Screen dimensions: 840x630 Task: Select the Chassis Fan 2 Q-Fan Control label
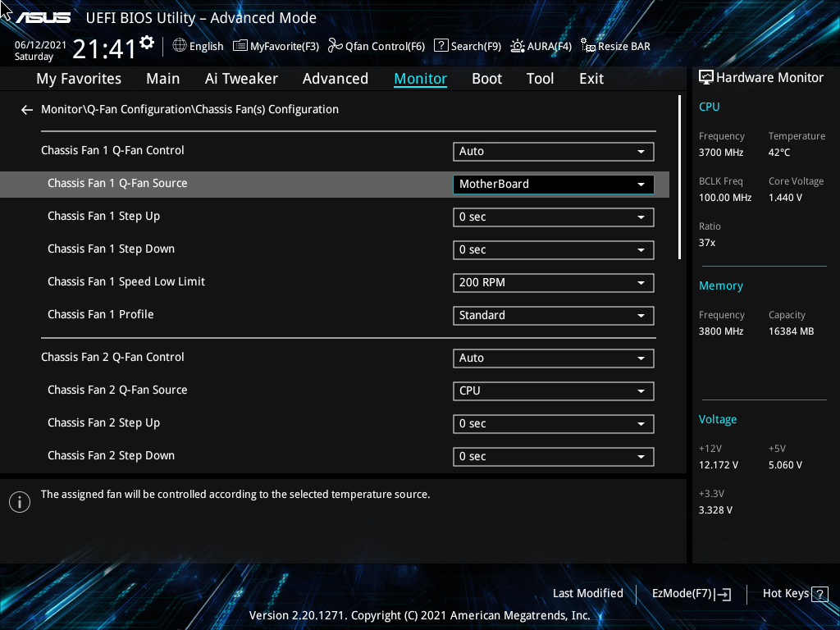[112, 358]
